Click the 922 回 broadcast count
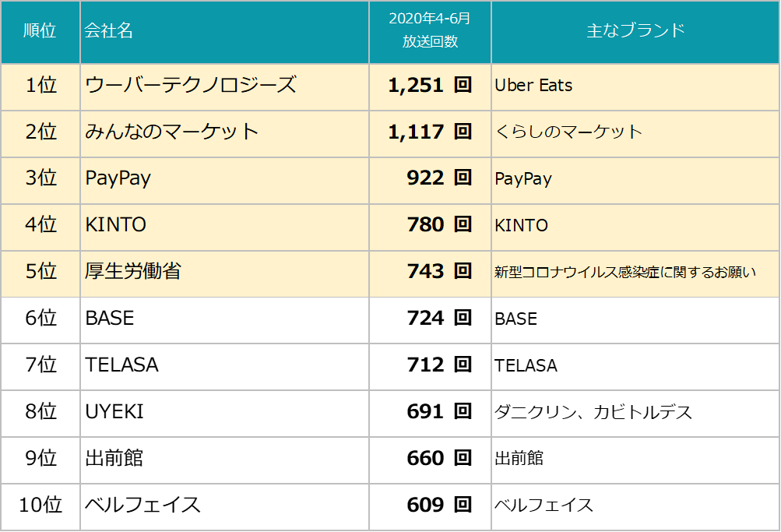 [439, 178]
